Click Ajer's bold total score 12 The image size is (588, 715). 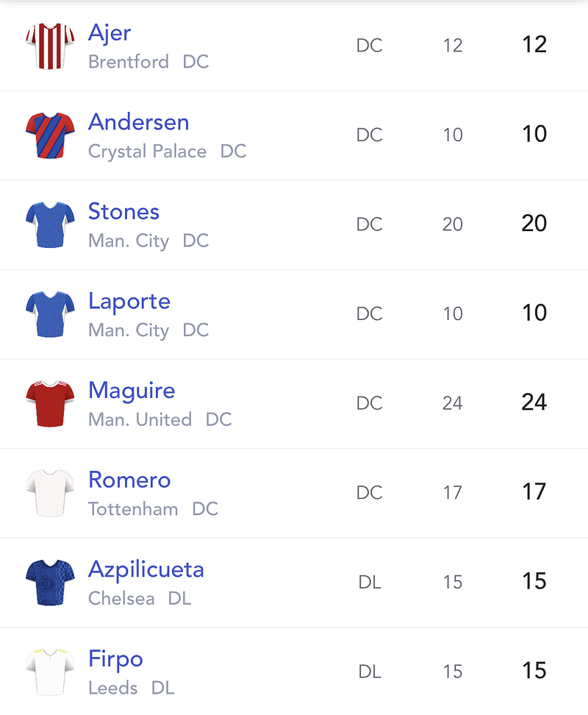point(534,45)
